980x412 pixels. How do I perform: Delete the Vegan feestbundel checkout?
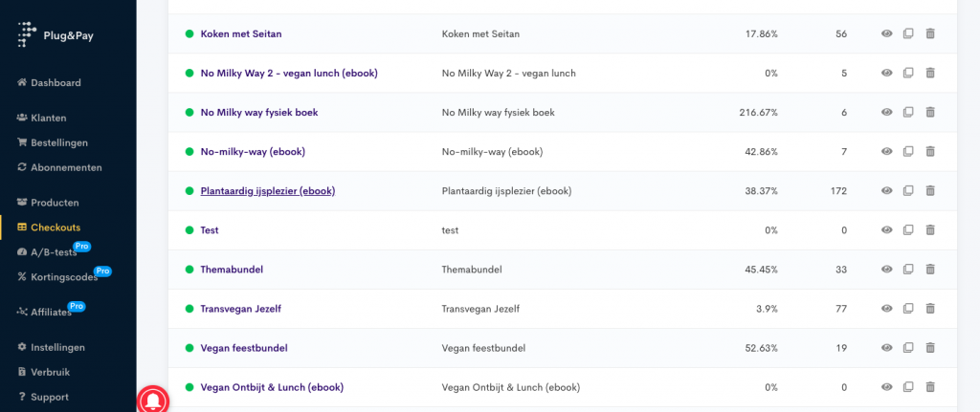pos(929,347)
